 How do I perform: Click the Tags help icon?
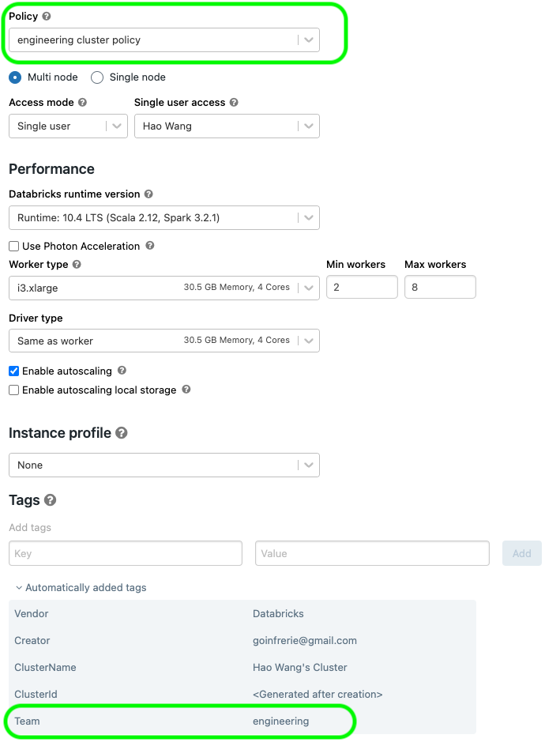click(x=51, y=500)
